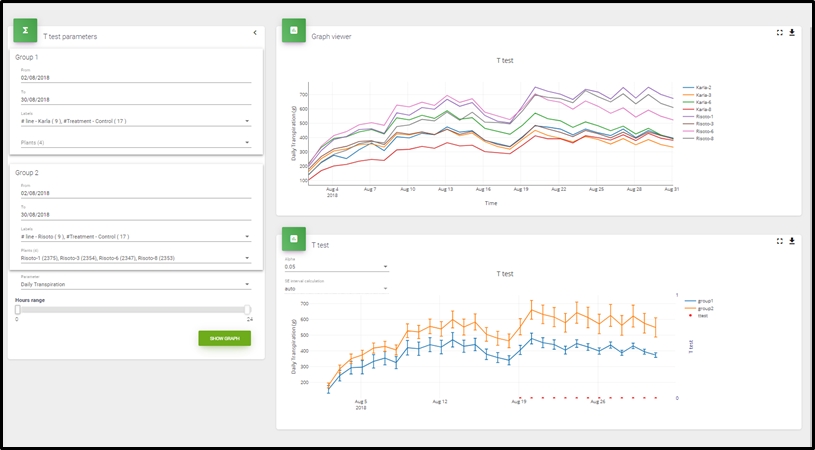Open the Group 2 Plants dropdown
Screen dimensions: 815x450
pos(134,258)
